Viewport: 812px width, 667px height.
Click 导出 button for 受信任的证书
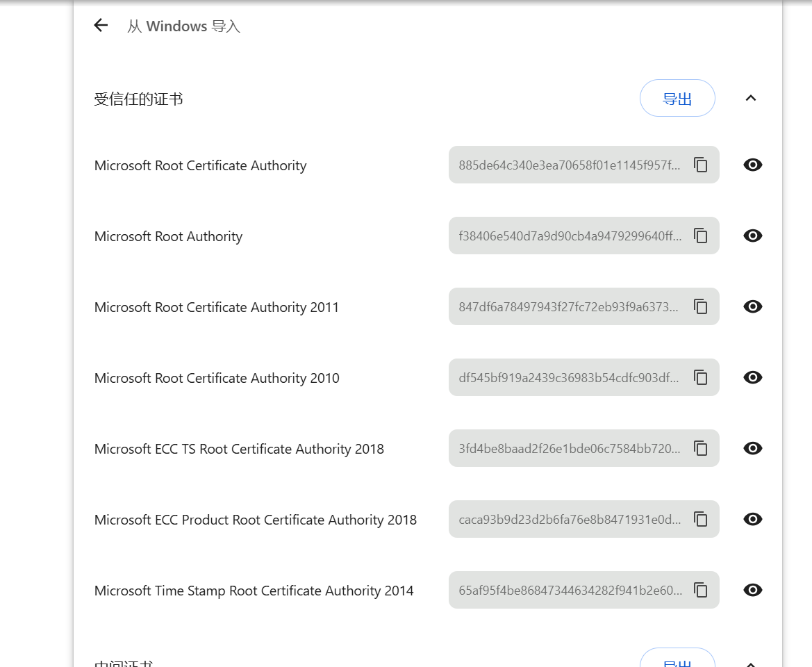coord(677,98)
